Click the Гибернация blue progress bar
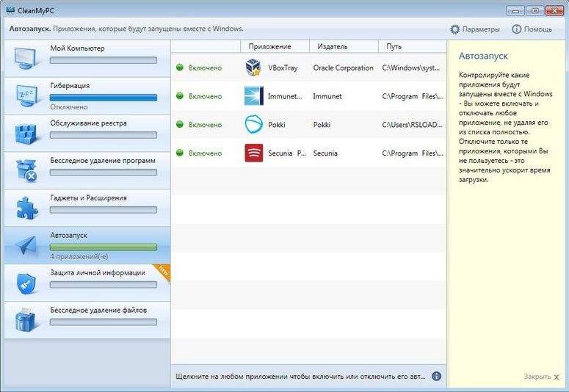Image resolution: width=569 pixels, height=392 pixels. pyautogui.click(x=103, y=97)
